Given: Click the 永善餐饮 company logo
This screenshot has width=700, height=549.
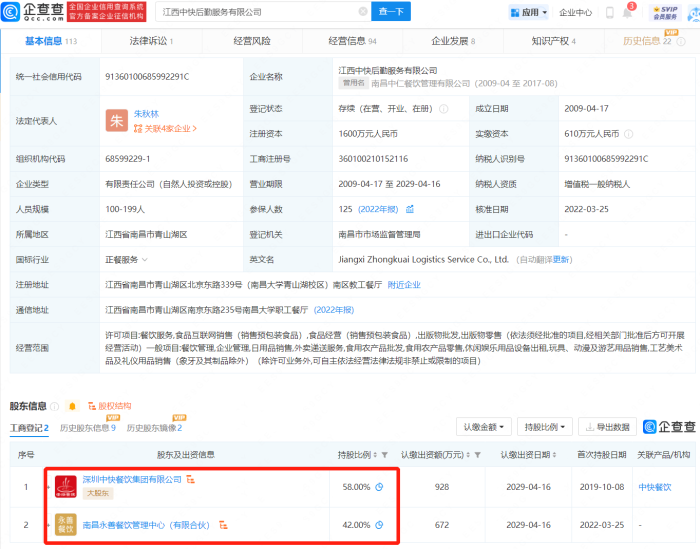Looking at the screenshot, I should [66, 524].
